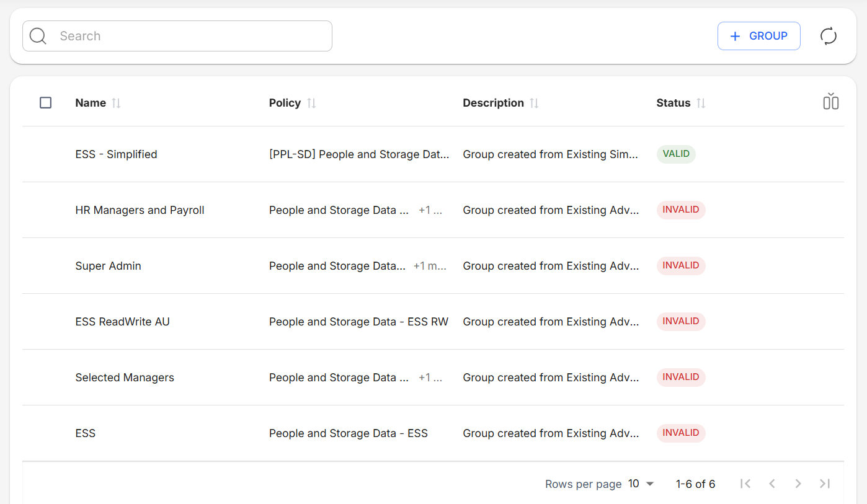Tick the select-all checkbox in header
Screen dimensions: 867x504
[x=45, y=103]
